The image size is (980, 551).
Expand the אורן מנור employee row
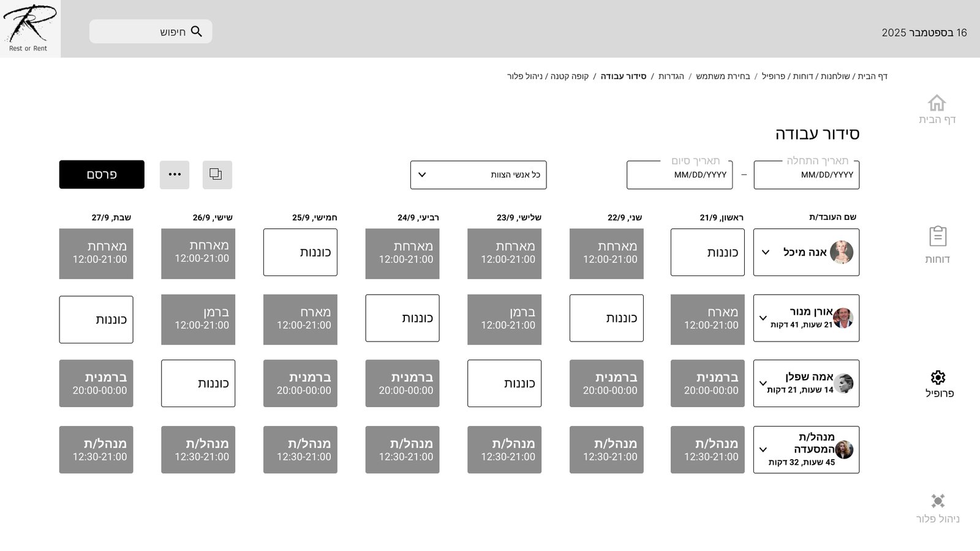point(763,318)
